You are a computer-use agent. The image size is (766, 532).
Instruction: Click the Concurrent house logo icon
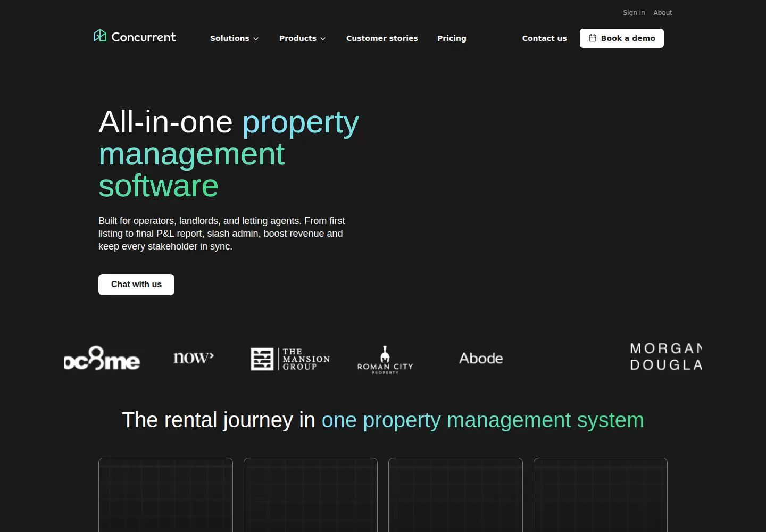click(x=100, y=36)
